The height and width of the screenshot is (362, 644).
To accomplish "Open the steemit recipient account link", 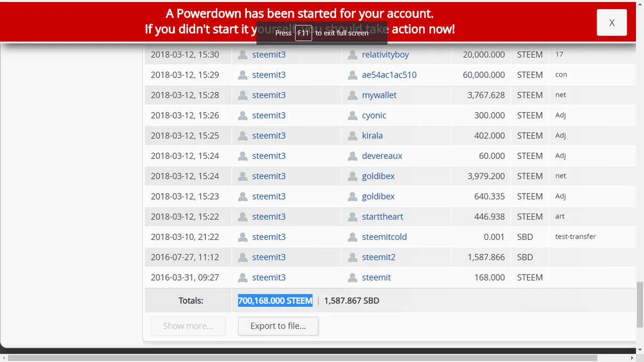I will [376, 278].
